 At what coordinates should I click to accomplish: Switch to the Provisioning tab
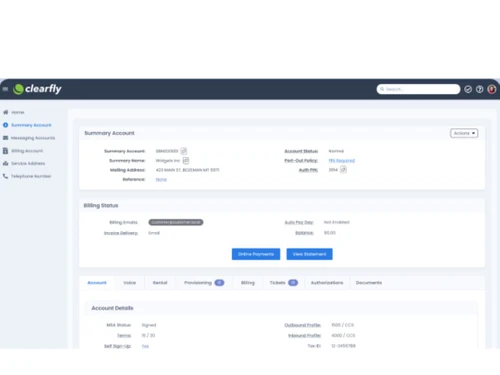(x=204, y=283)
